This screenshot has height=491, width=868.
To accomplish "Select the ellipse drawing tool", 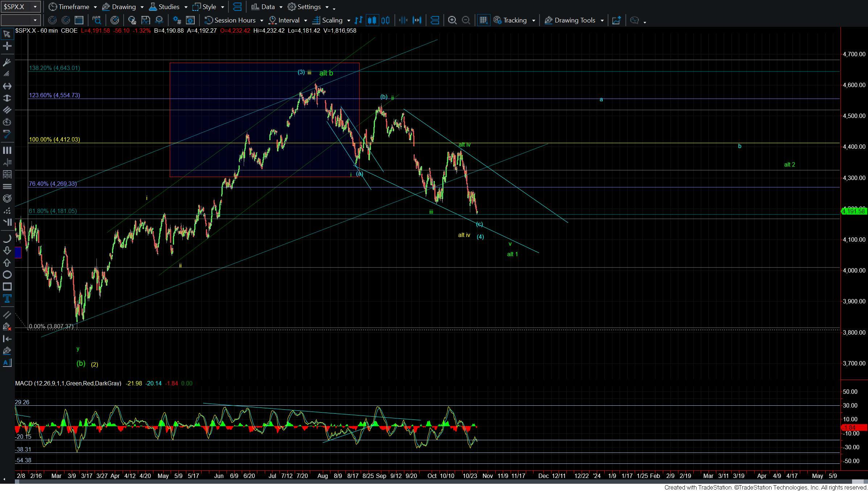I will tap(7, 274).
